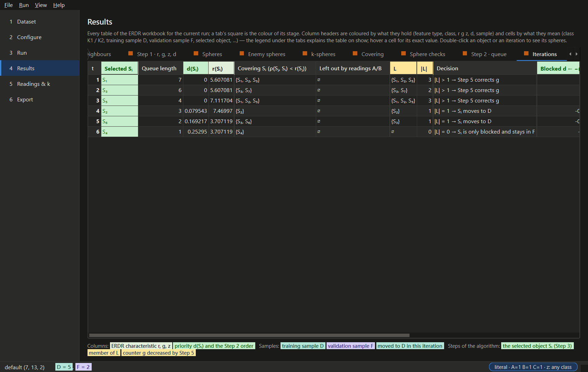Click the Selected Sᵢ column header

coord(120,68)
